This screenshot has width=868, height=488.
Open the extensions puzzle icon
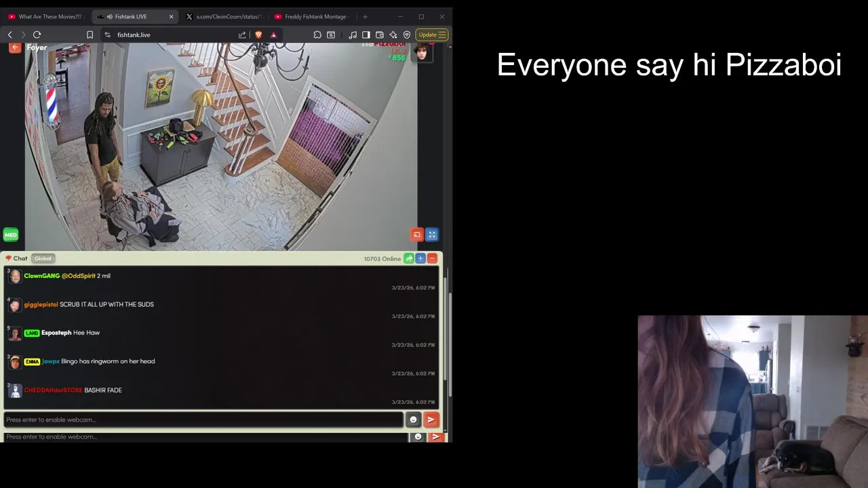(317, 35)
